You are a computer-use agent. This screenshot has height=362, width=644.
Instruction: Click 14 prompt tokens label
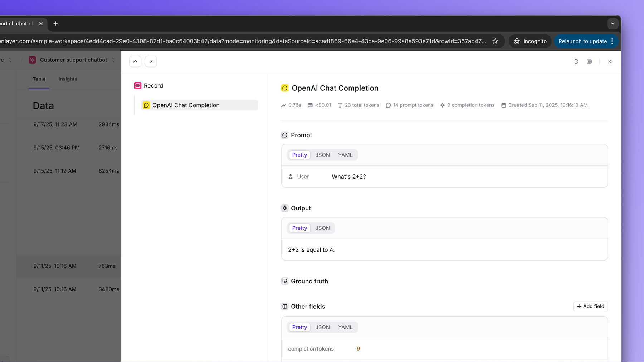tap(413, 105)
